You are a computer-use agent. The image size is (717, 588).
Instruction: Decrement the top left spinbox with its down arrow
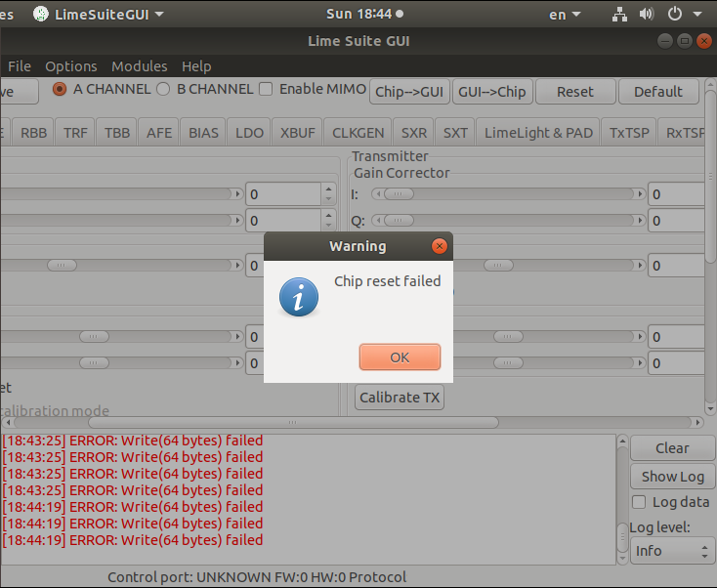pyautogui.click(x=328, y=199)
